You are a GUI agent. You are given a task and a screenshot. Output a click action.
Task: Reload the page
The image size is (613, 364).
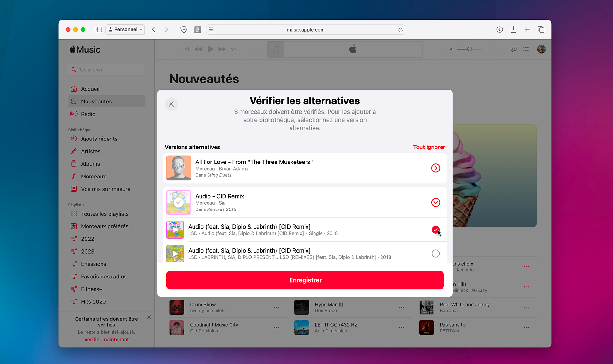coord(400,30)
